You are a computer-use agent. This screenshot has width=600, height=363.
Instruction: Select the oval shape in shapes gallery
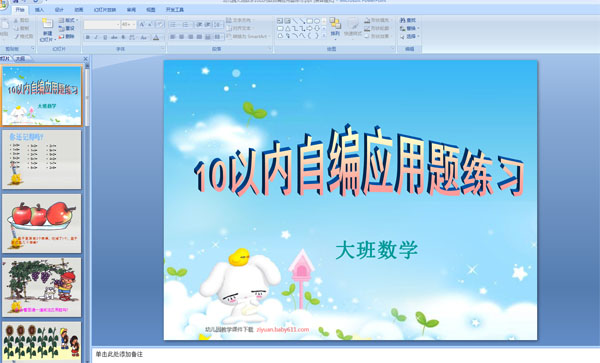click(317, 21)
